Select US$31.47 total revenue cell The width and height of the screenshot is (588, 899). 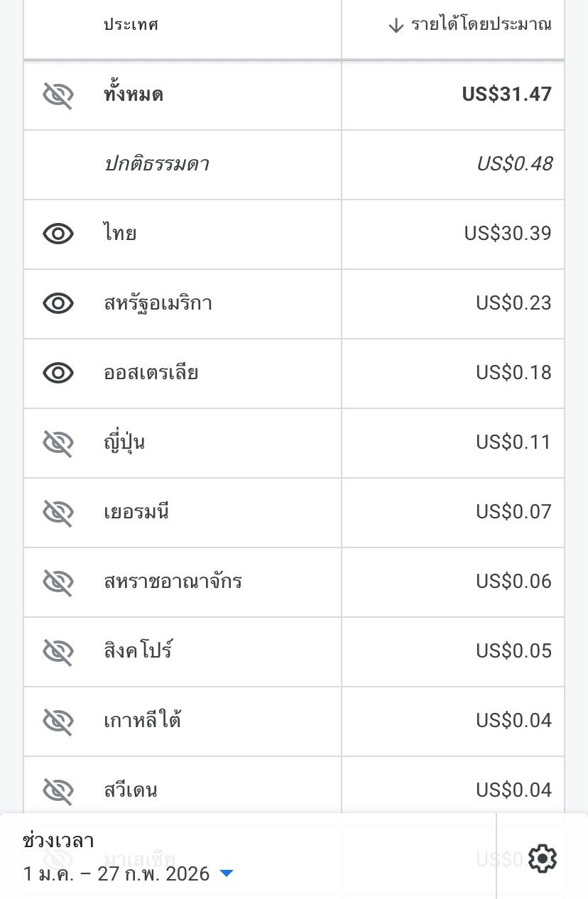(x=506, y=94)
